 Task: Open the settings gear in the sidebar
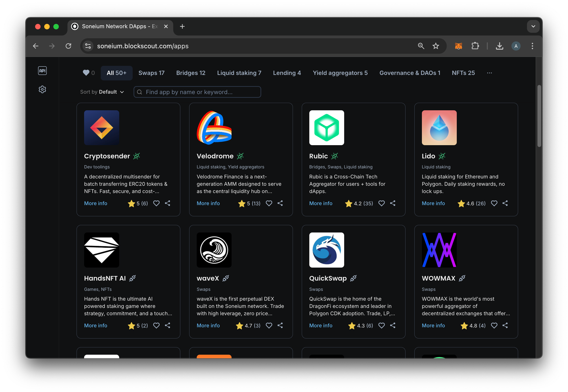tap(42, 89)
